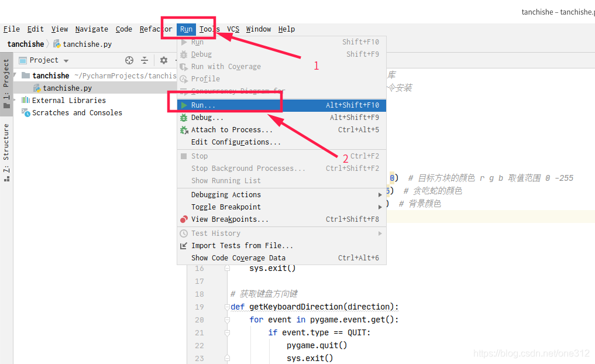Click the red View Breakpoints icon

tap(184, 219)
